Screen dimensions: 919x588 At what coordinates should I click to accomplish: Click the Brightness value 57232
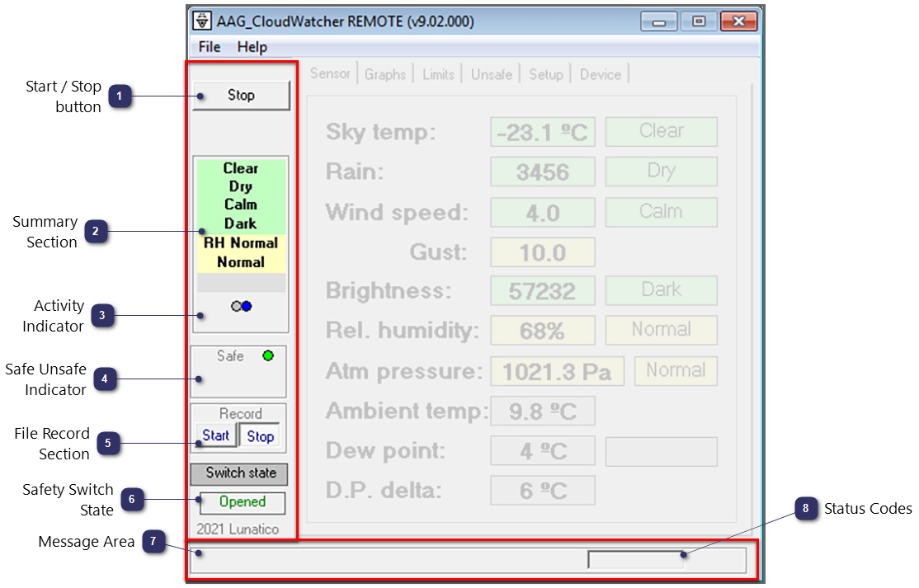click(543, 290)
